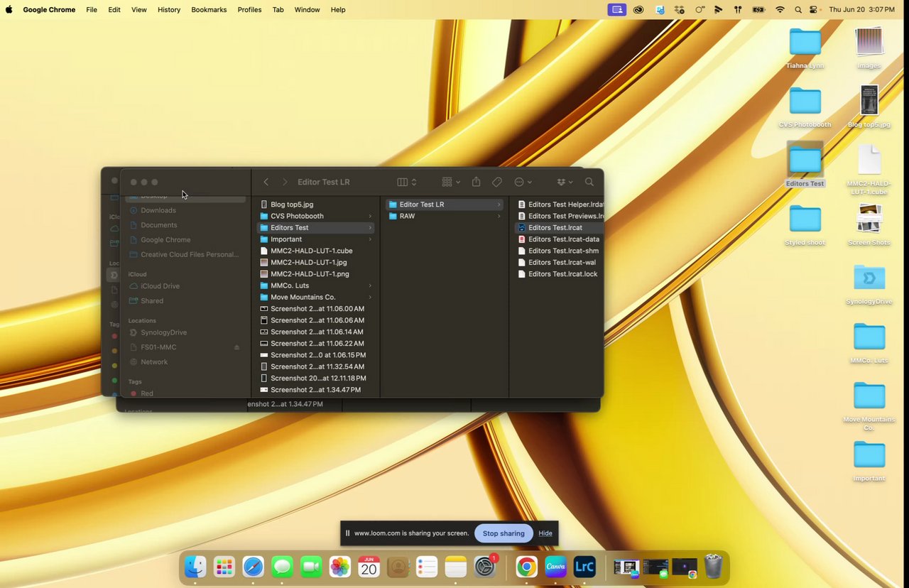Open the Dropbox dropdown in Finder toolbar

tap(565, 183)
